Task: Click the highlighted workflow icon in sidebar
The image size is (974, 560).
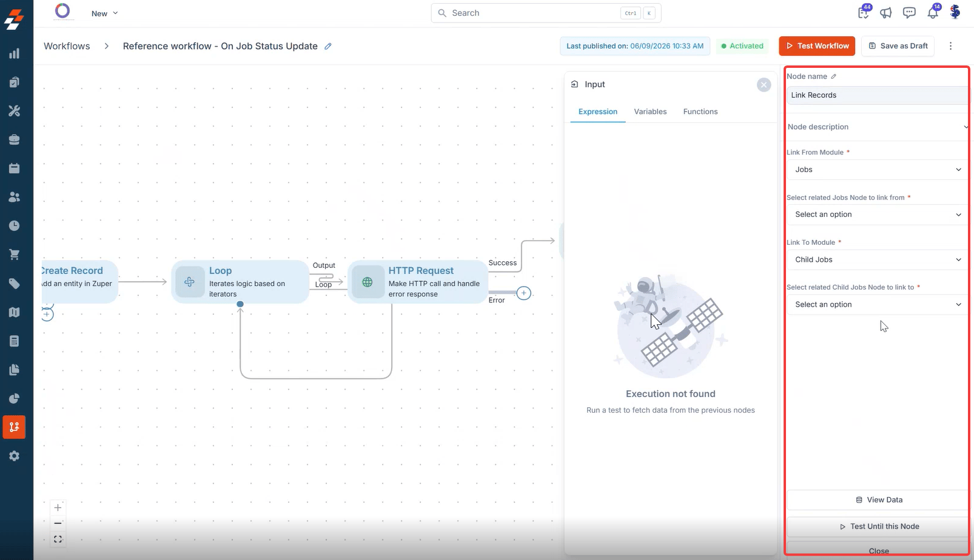Action: [14, 427]
